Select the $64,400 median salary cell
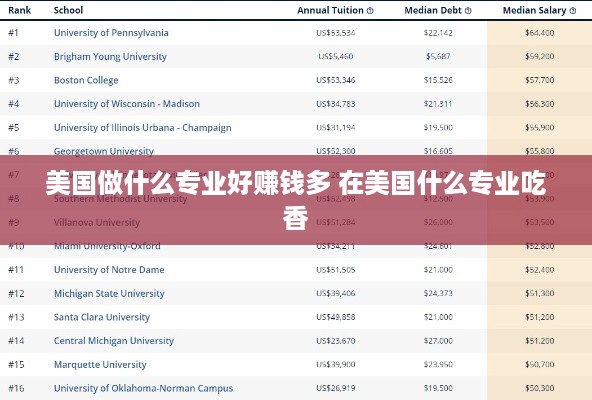The height and width of the screenshot is (400, 592). coord(540,33)
